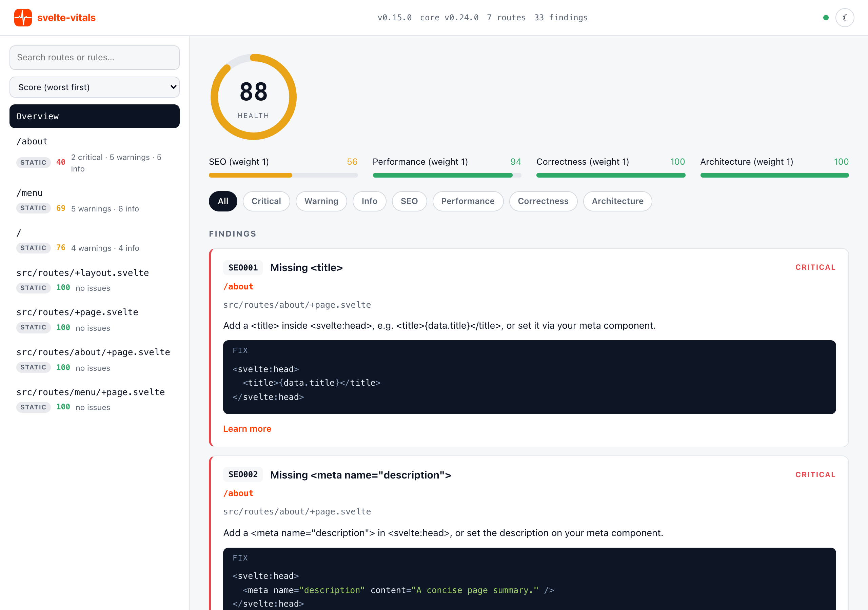Filter findings by Warning

point(321,201)
